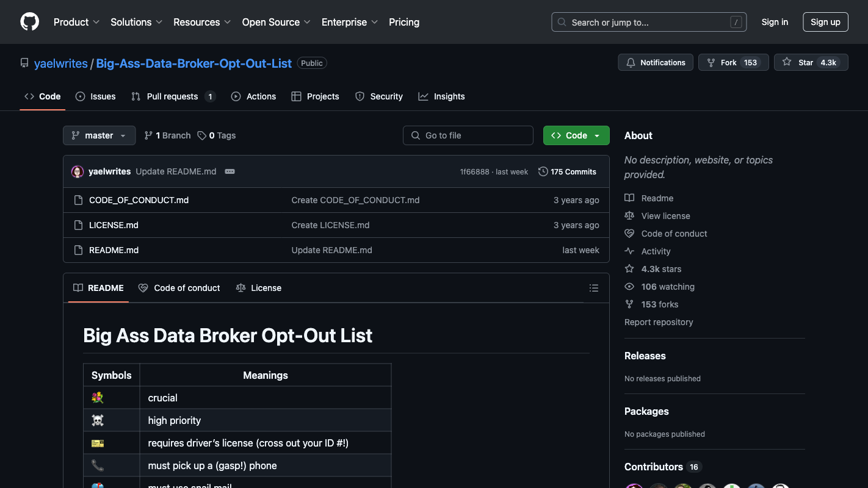Expand the Solutions dropdown

click(136, 22)
